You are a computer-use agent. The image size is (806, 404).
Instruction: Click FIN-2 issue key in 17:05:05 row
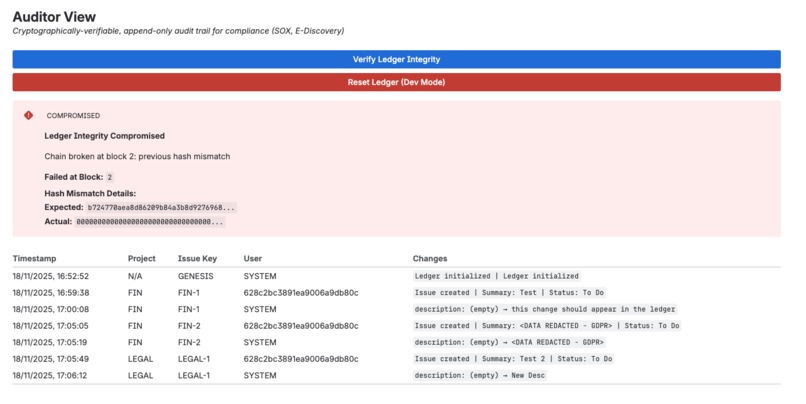tap(189, 326)
